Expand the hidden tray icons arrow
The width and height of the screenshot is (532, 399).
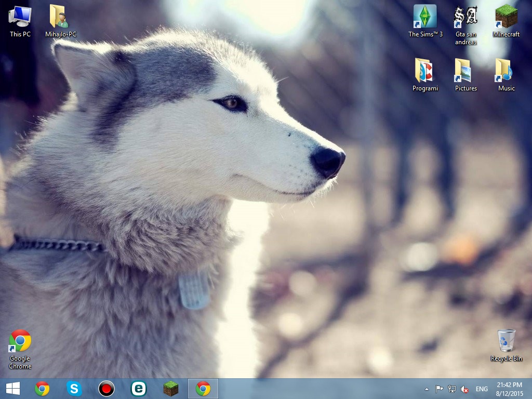coord(427,389)
